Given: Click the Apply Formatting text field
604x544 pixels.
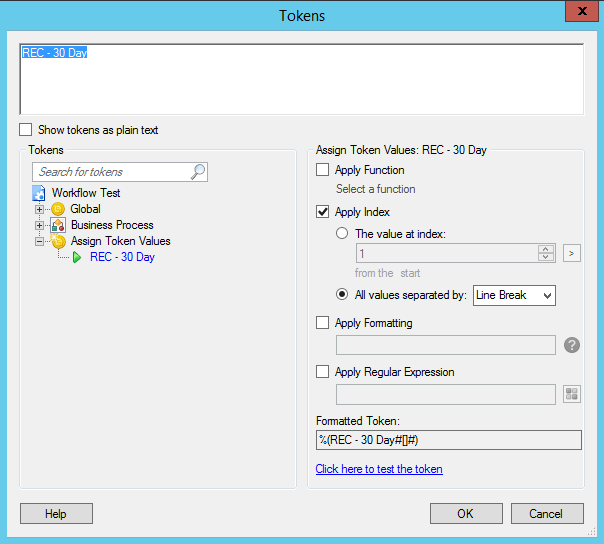Looking at the screenshot, I should tap(446, 345).
